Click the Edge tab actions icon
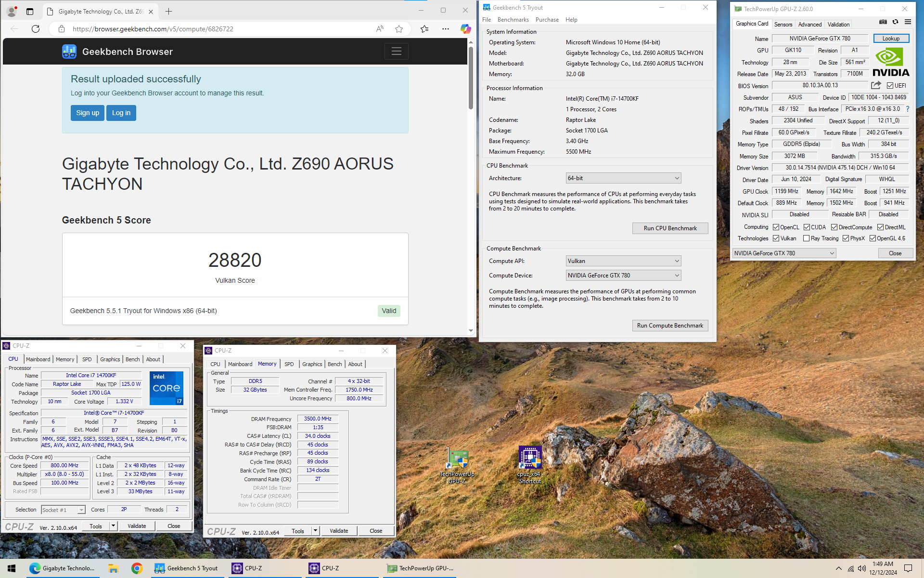The image size is (924, 578). click(x=30, y=11)
